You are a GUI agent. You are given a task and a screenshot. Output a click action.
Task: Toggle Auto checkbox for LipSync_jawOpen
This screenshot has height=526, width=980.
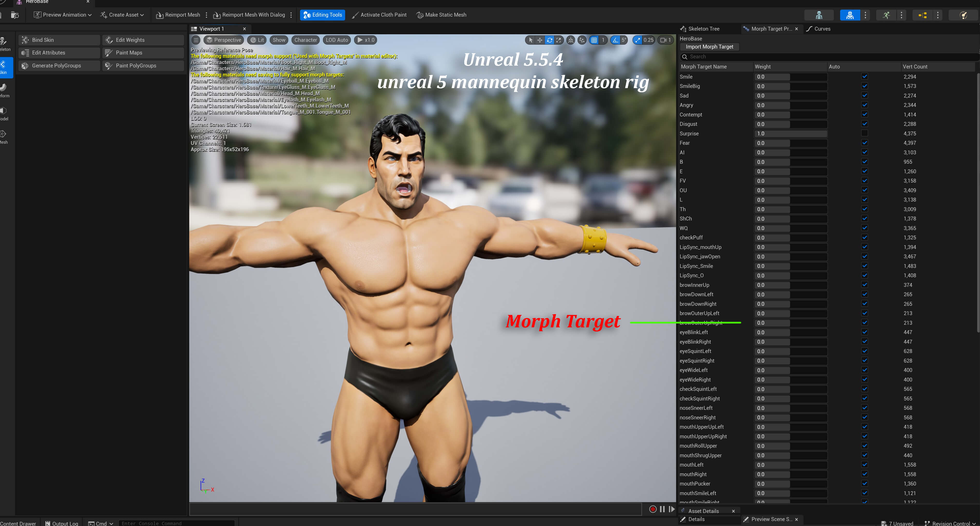click(x=864, y=256)
